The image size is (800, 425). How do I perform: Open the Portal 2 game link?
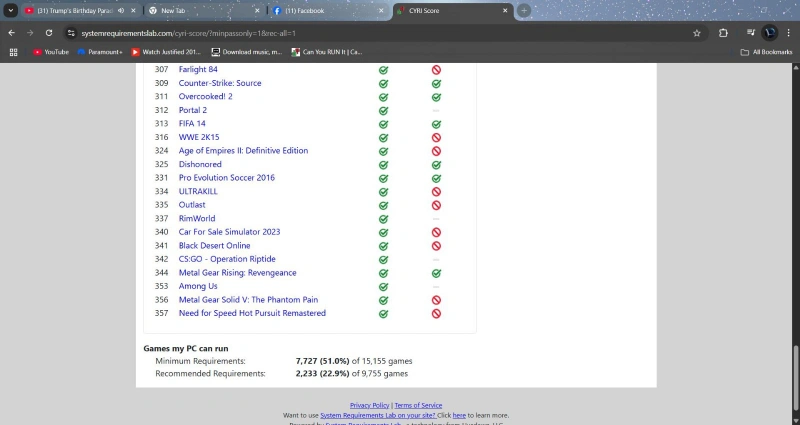point(193,110)
